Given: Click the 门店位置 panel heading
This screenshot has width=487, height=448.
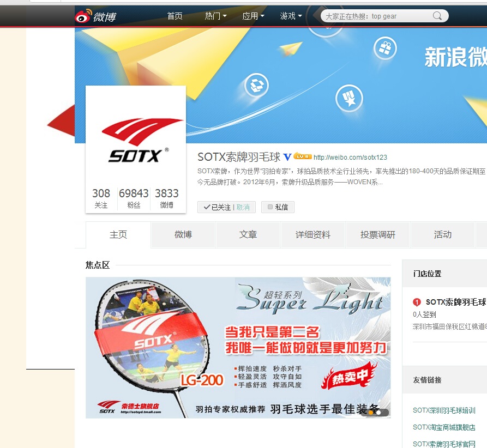Looking at the screenshot, I should pos(427,274).
